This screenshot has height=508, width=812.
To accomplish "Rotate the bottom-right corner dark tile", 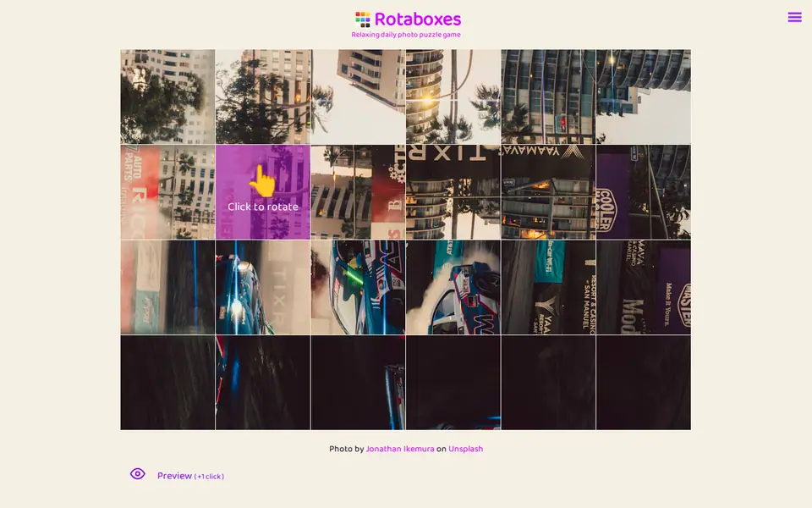I will tap(643, 383).
